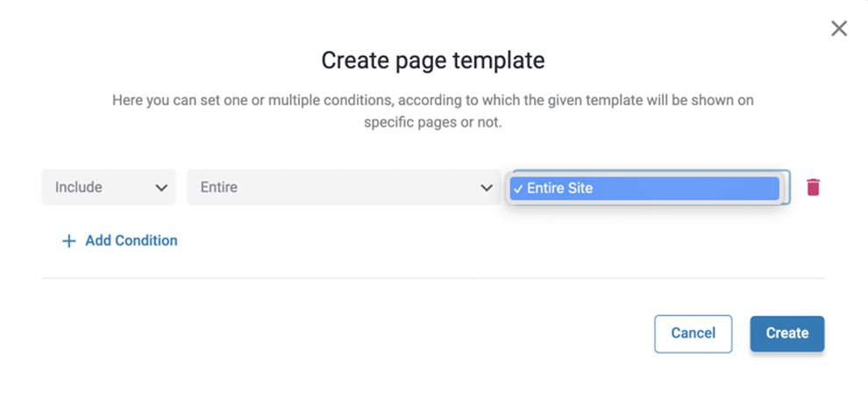Click the Add Condition link text
Viewport: 868px width, 395px height.
click(x=132, y=241)
